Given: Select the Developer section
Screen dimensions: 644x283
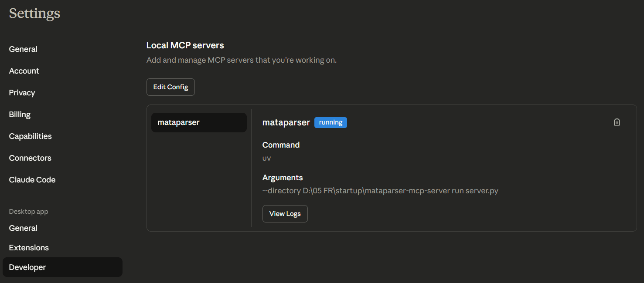Looking at the screenshot, I should tap(27, 267).
